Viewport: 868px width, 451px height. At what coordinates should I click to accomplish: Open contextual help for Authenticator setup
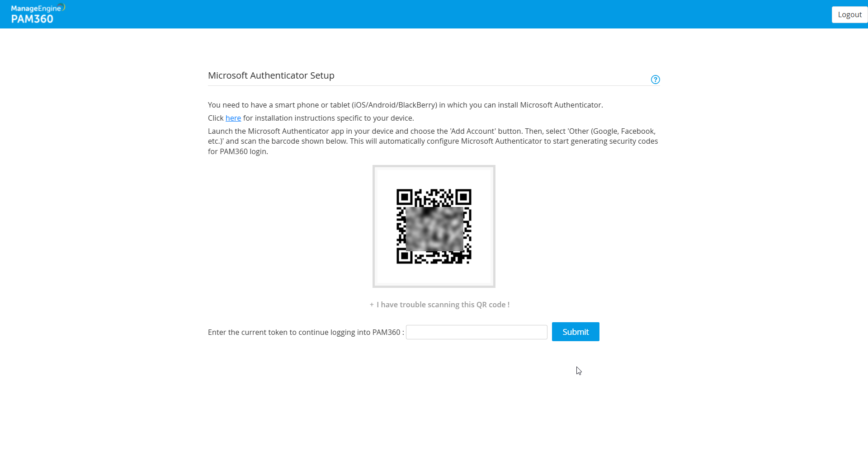(655, 79)
